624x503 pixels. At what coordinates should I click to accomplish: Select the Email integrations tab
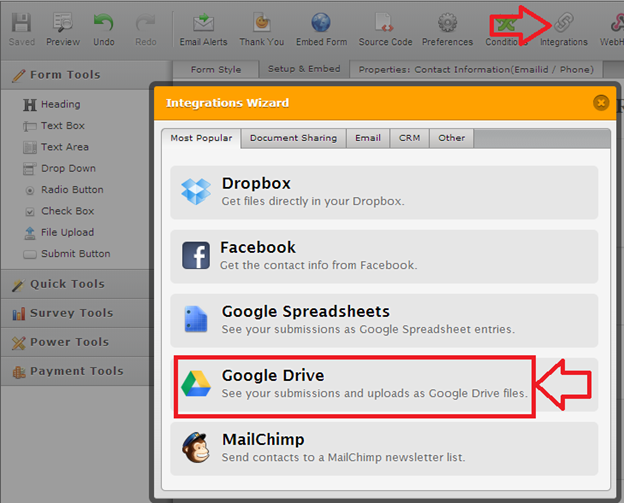pos(368,138)
